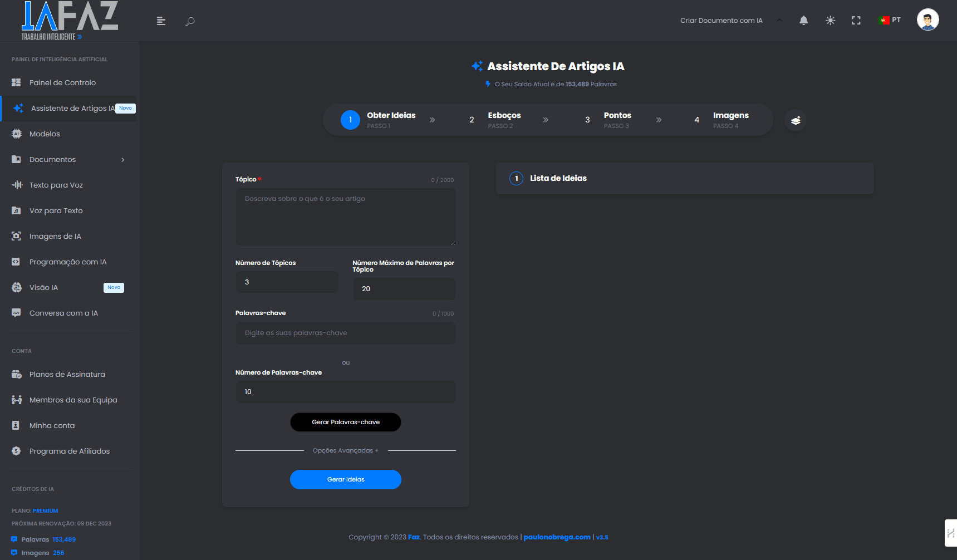Go to Imagens de IA page
The image size is (957, 560).
(x=55, y=237)
